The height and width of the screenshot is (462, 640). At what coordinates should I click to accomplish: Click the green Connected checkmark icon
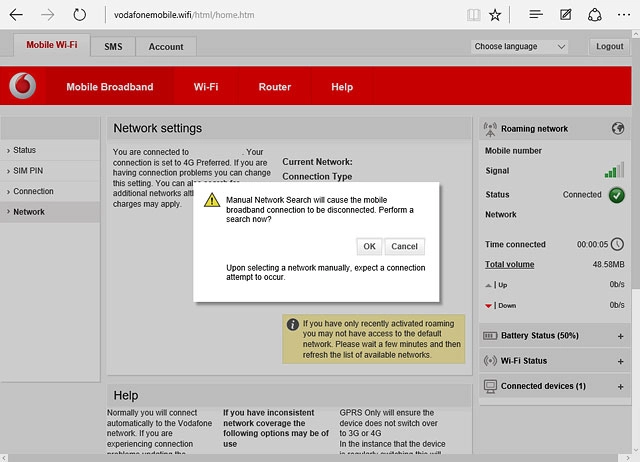[x=616, y=195]
